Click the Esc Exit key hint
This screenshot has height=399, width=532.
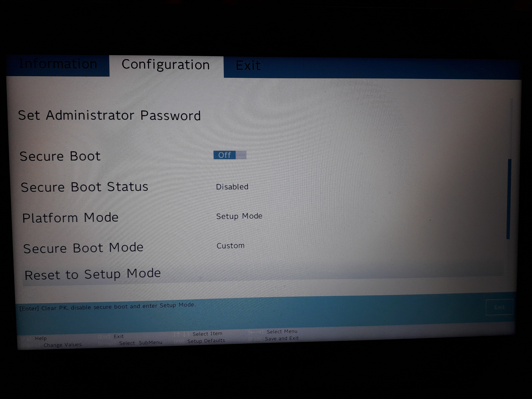118,336
